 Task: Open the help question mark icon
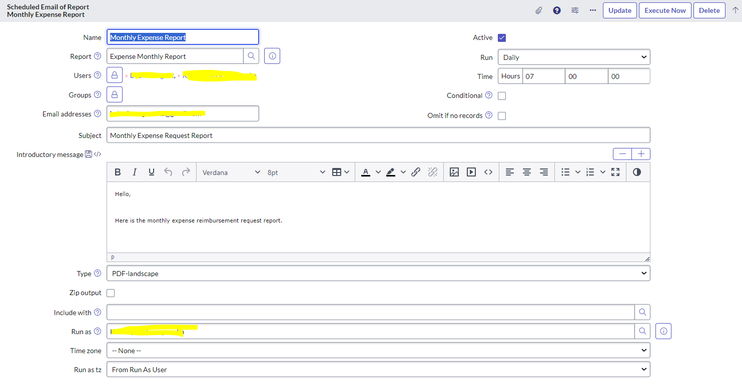(x=557, y=10)
